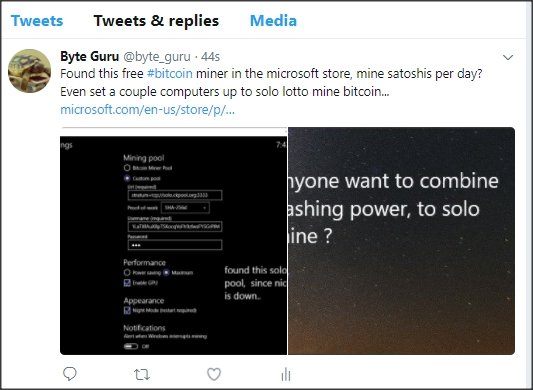
Task: Click the Byte Guru display name
Action: 89,56
